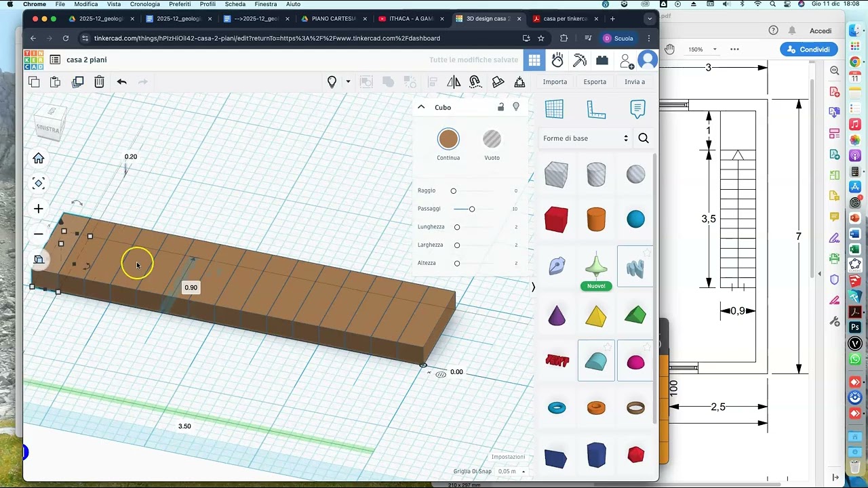Click the Copy icon in Tinkercad toolbar

pyautogui.click(x=34, y=82)
